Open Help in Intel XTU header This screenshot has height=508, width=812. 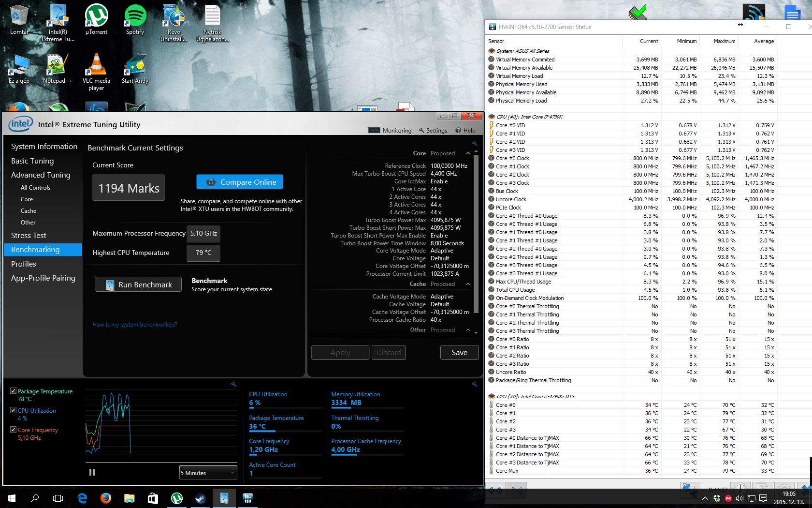point(465,130)
